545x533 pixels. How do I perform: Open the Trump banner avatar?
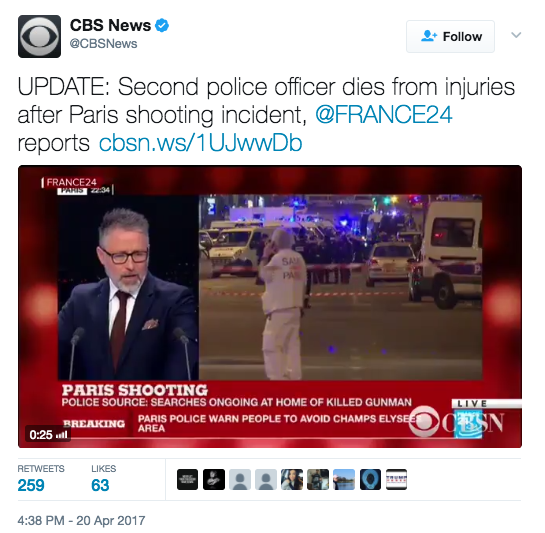(397, 479)
